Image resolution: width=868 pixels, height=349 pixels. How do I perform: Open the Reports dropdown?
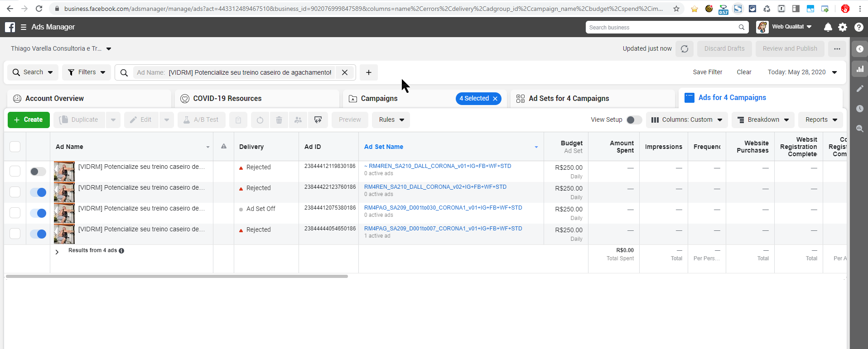(821, 120)
